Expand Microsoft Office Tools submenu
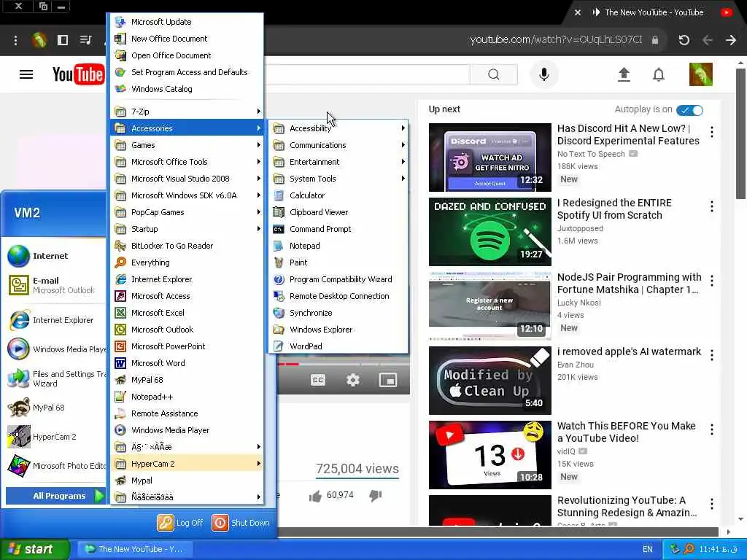This screenshot has height=560, width=747. 187,162
